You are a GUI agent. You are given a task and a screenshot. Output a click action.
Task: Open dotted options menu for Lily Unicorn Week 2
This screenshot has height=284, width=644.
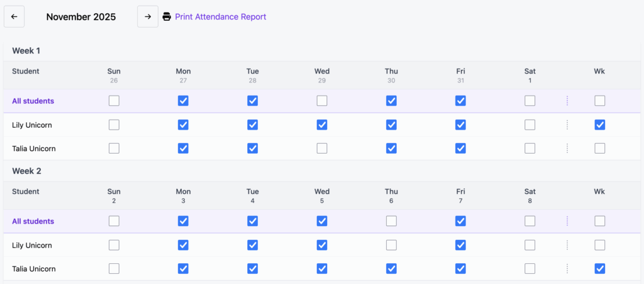click(x=567, y=245)
